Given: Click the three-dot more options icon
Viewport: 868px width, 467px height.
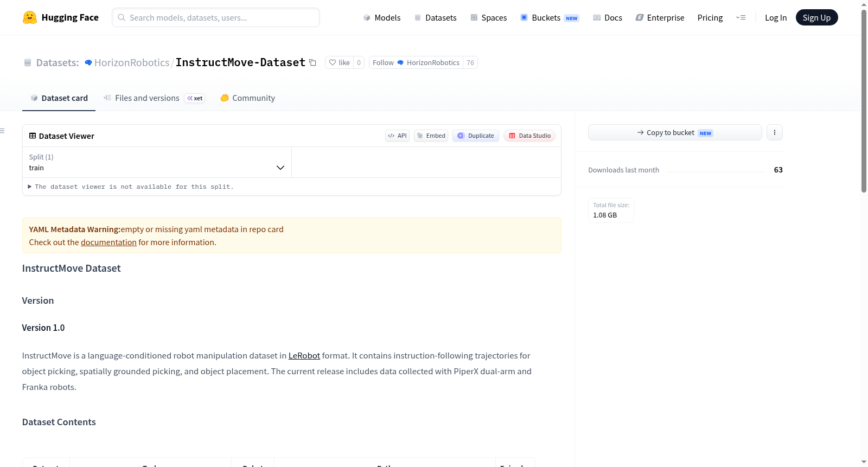Looking at the screenshot, I should [x=775, y=132].
